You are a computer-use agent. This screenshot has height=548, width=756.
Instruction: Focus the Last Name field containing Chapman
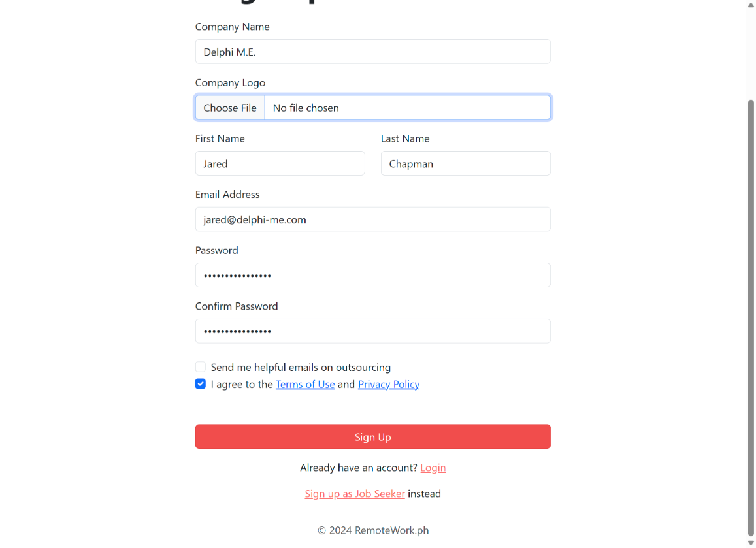click(466, 163)
